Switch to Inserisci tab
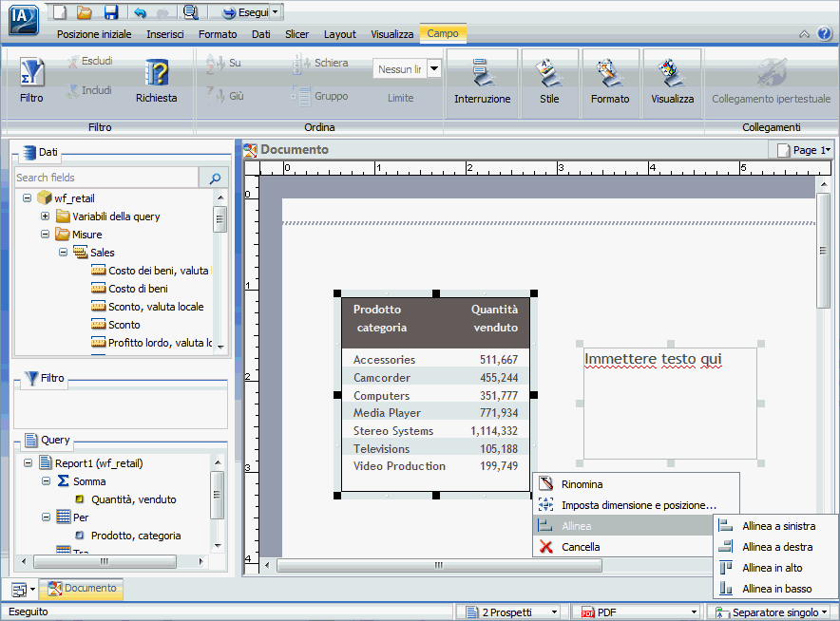Image resolution: width=840 pixels, height=621 pixels. tap(165, 34)
